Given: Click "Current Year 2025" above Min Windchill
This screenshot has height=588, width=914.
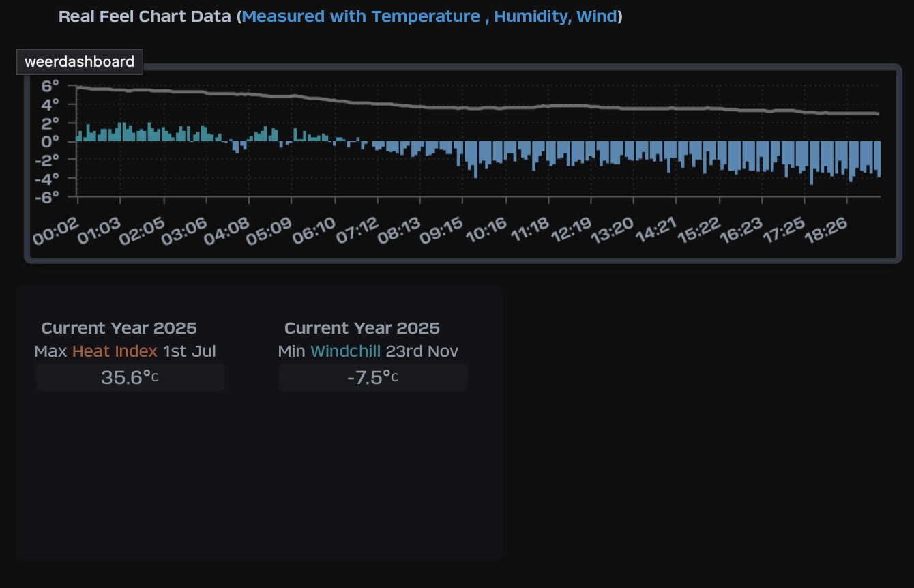Looking at the screenshot, I should point(362,328).
